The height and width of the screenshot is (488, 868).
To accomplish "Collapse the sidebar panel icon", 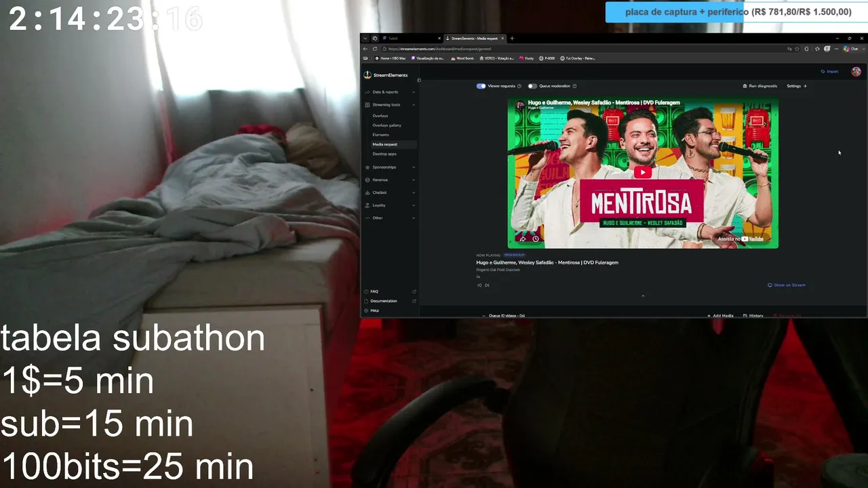I will [x=418, y=80].
